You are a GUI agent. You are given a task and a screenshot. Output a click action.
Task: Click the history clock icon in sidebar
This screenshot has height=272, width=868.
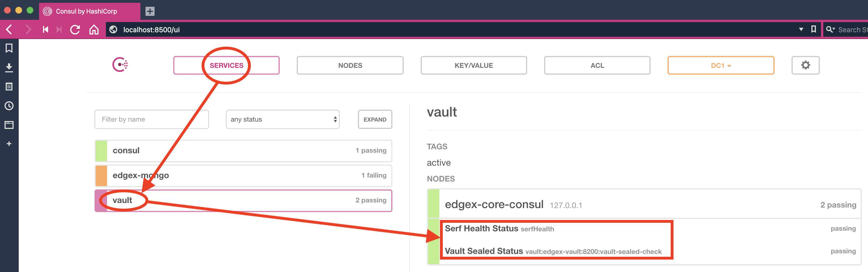coord(9,106)
